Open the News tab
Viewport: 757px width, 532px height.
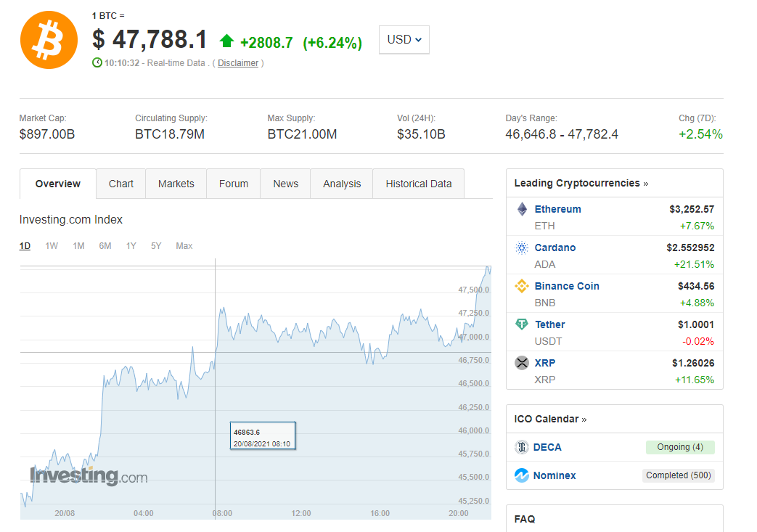pos(286,184)
